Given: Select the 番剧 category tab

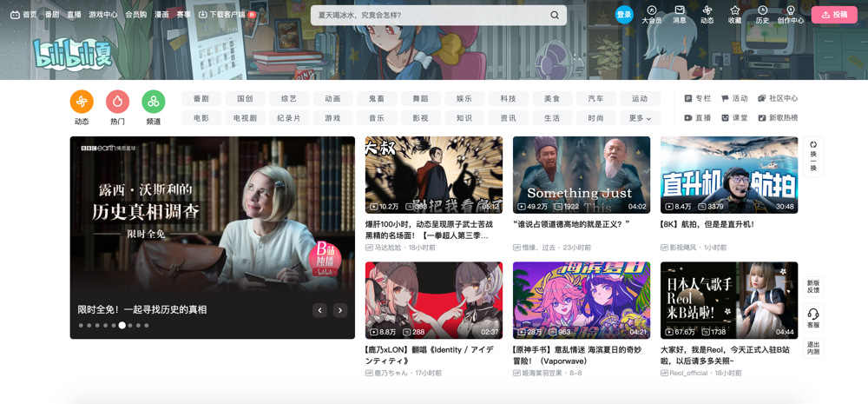Looking at the screenshot, I should pyautogui.click(x=201, y=99).
